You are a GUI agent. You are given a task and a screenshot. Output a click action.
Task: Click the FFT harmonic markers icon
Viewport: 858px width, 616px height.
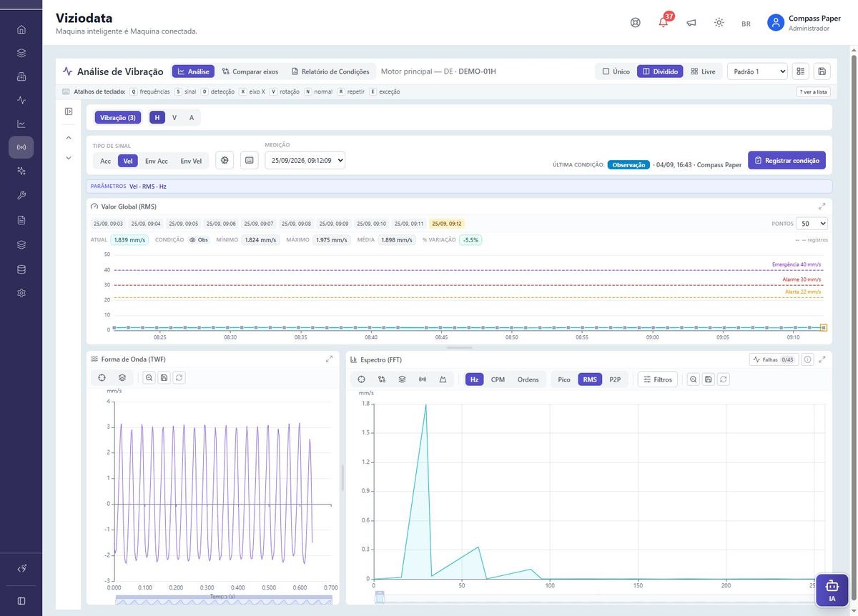[x=382, y=379]
